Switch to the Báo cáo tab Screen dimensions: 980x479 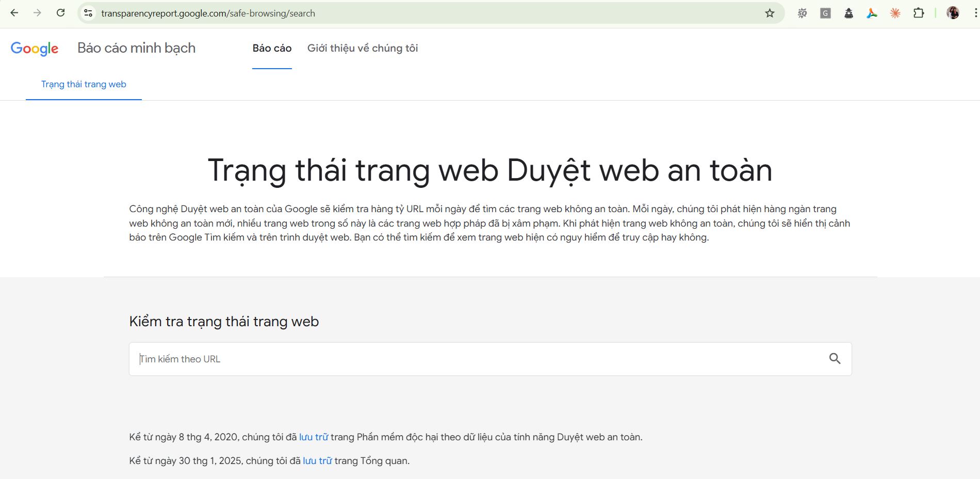pos(271,48)
